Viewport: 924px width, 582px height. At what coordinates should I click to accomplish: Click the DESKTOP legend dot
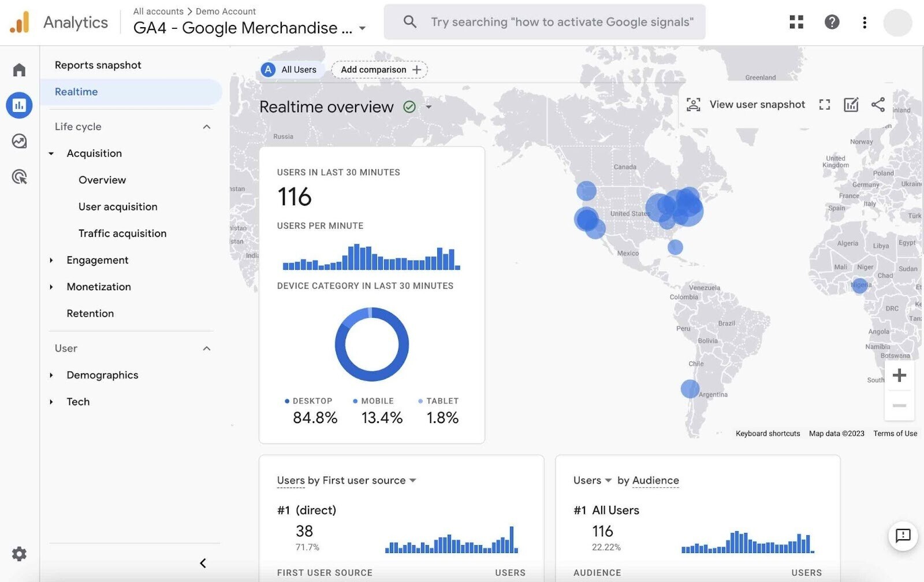(x=286, y=401)
